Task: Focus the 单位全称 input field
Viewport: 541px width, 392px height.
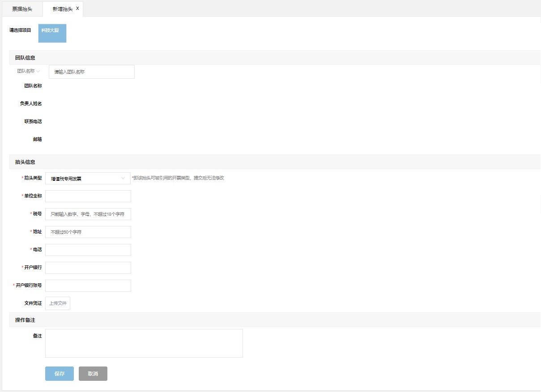Action: click(88, 196)
